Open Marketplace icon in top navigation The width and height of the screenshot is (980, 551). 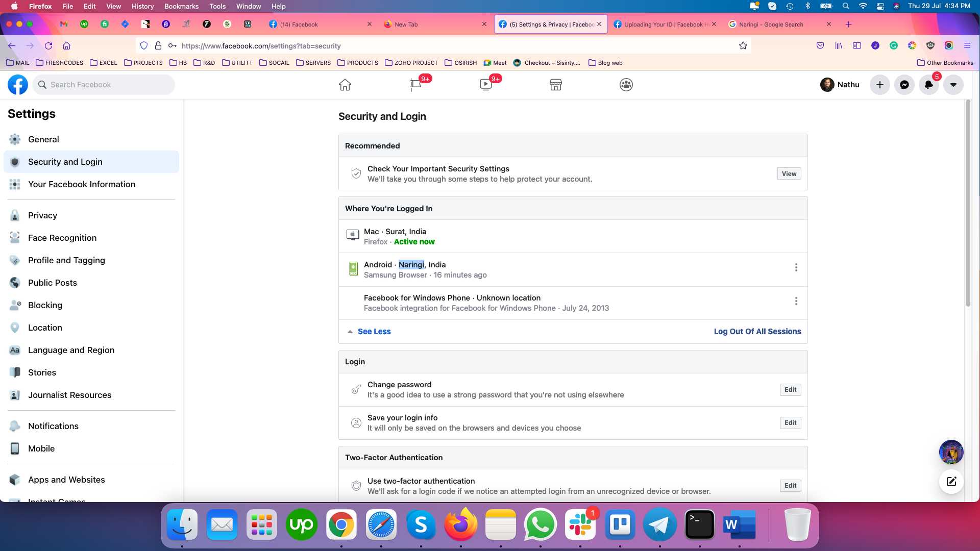[556, 85]
